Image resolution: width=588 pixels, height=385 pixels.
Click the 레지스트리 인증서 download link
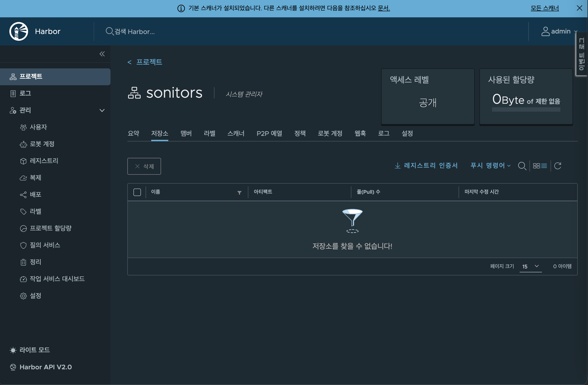coord(426,166)
